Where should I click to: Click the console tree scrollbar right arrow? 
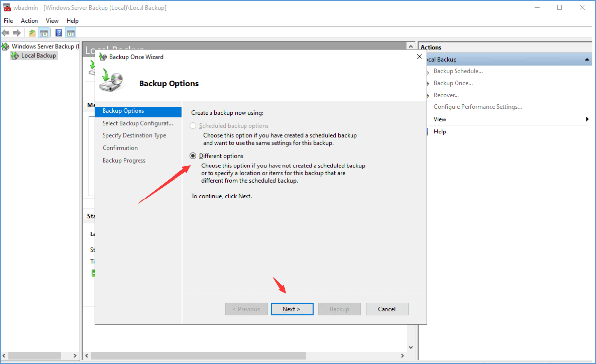coord(75,356)
